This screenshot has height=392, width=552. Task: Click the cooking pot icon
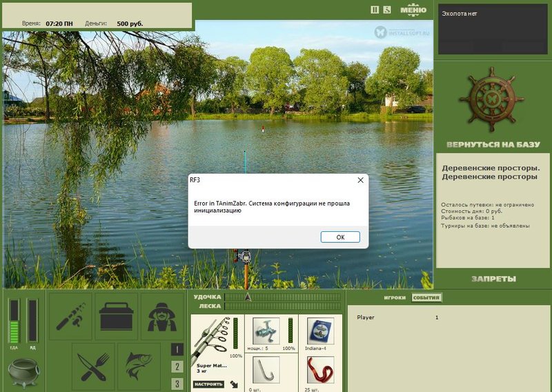click(x=23, y=372)
